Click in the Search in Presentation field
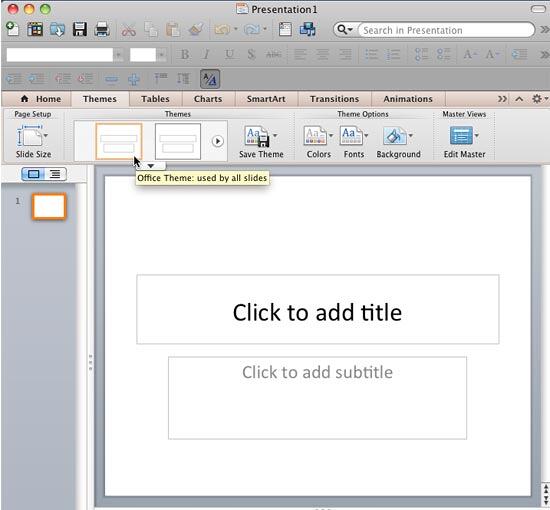 [445, 30]
